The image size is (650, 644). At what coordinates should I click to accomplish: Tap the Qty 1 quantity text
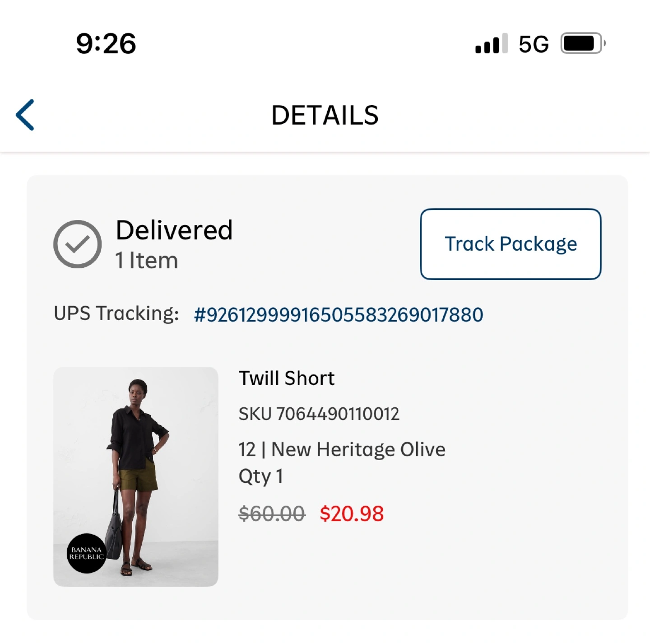click(261, 476)
